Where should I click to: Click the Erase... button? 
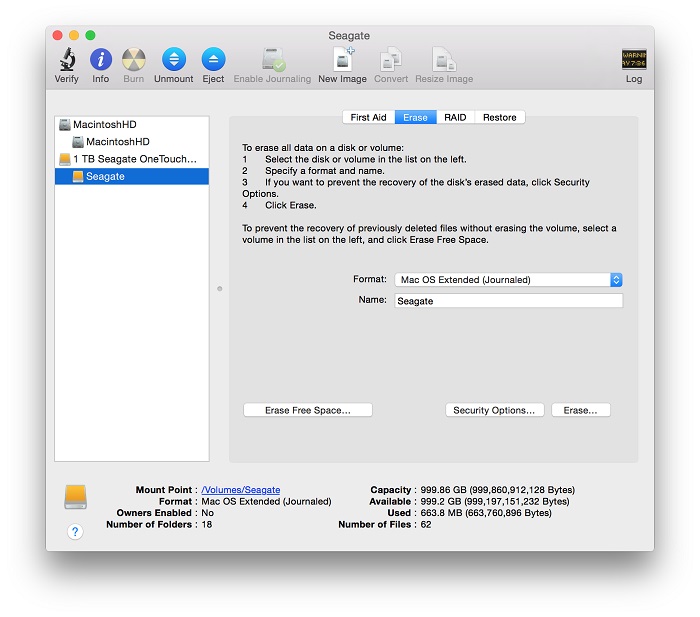[581, 410]
